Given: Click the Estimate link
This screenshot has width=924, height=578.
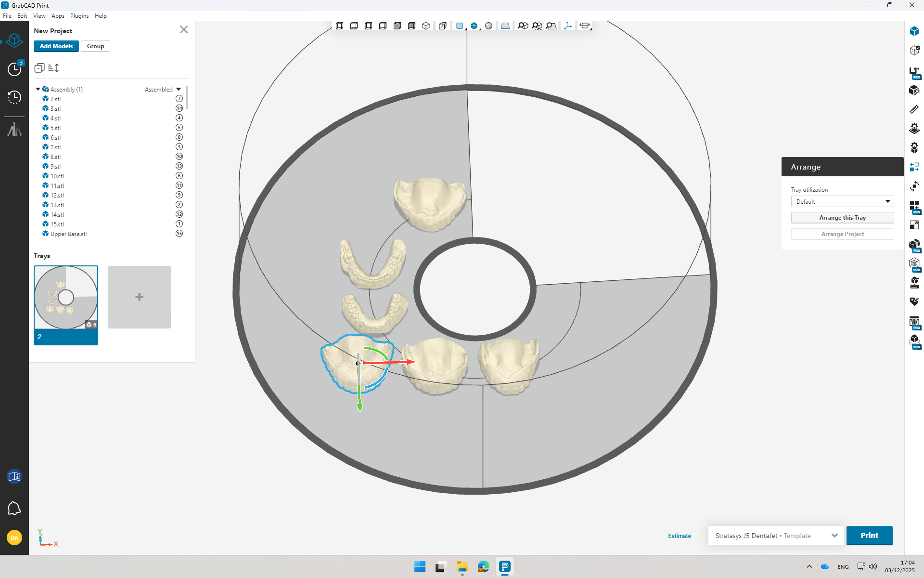Looking at the screenshot, I should (679, 536).
